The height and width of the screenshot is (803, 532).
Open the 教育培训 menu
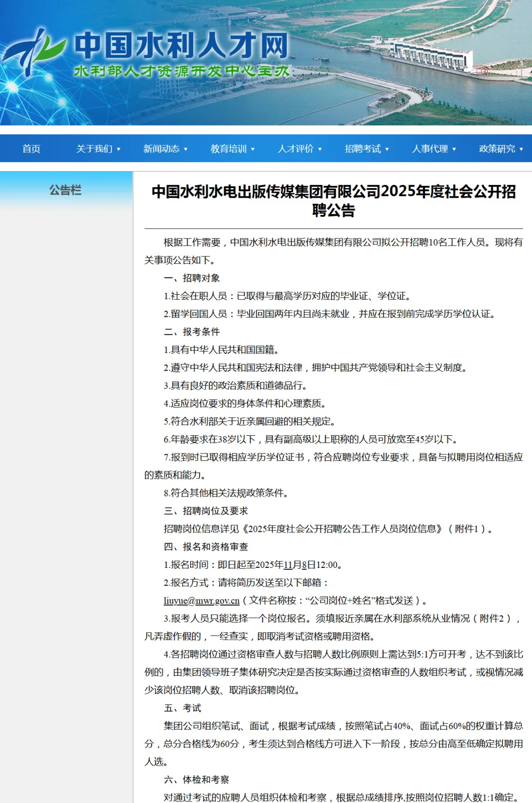229,149
